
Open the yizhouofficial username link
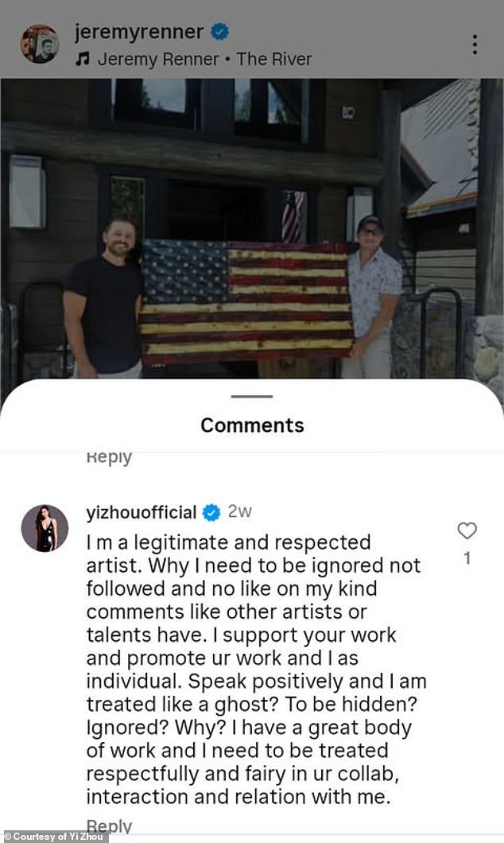click(x=141, y=512)
